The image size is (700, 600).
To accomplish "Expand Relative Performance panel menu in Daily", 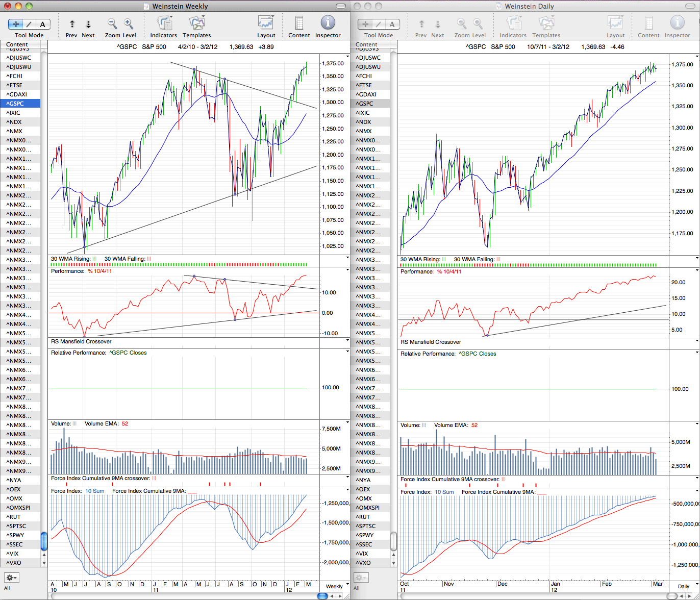I will [x=697, y=353].
